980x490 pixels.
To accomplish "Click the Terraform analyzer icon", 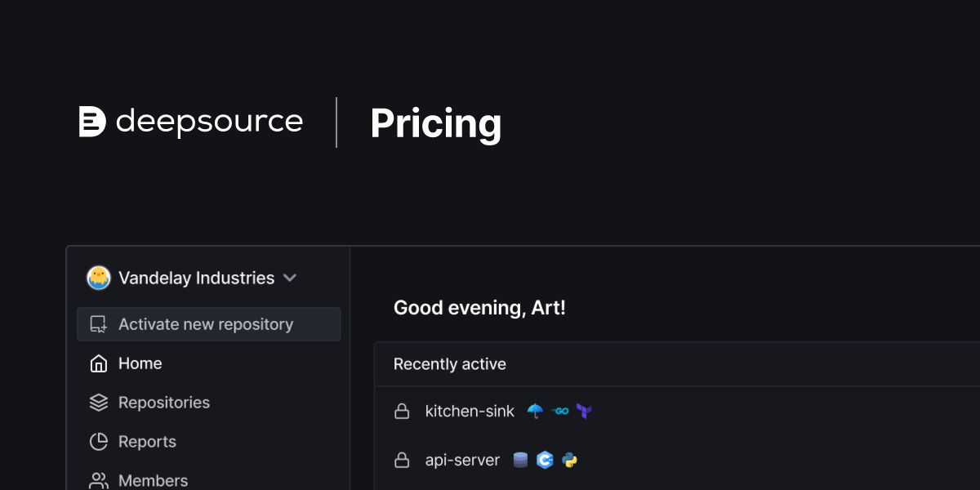I will [x=583, y=411].
